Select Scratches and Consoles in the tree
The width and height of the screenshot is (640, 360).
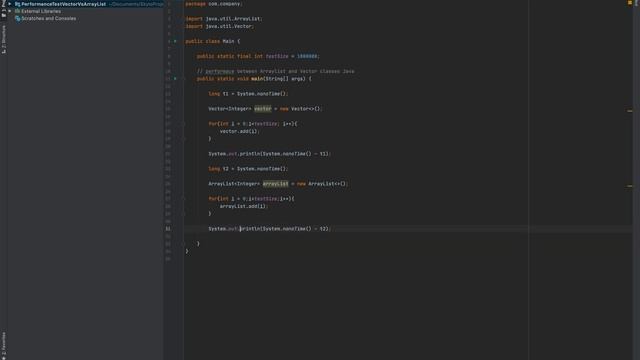point(48,18)
